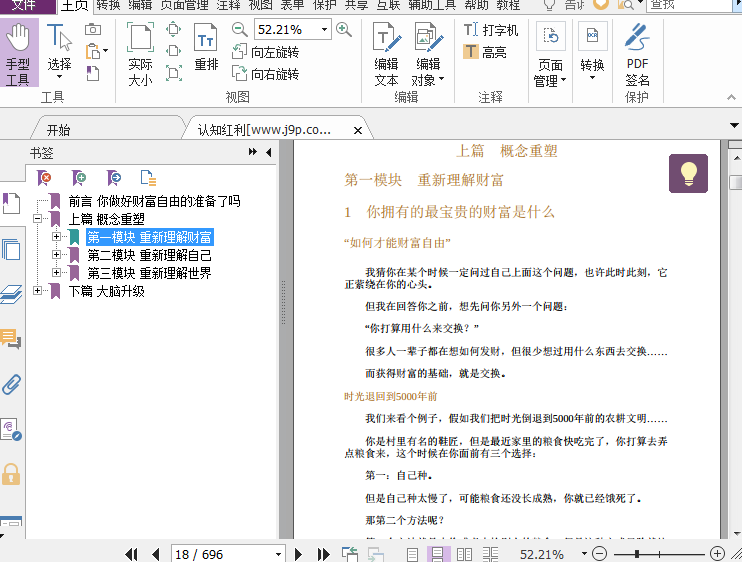Add new bookmark icon in panel
This screenshot has width=742, height=562.
79,178
